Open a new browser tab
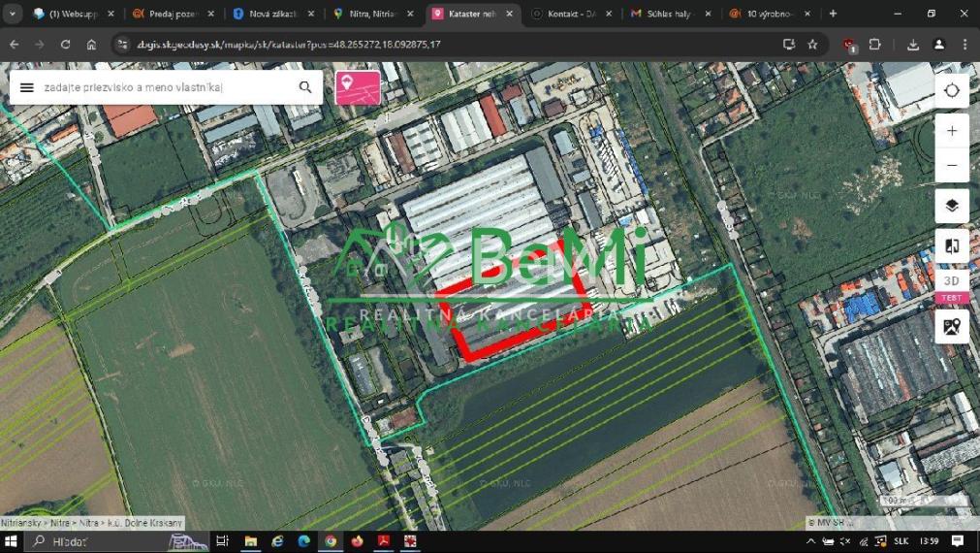Viewport: 980px width, 553px height. (833, 14)
